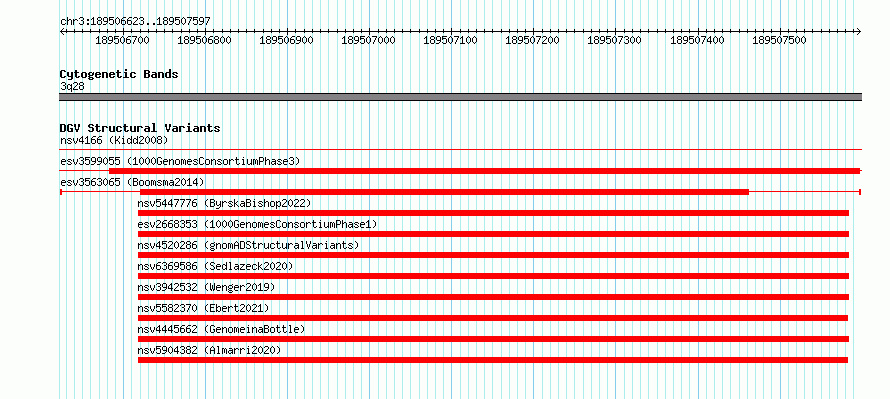The image size is (890, 399).
Task: Select variant label nsv4166 (Kidd2008)
Action: (x=114, y=140)
